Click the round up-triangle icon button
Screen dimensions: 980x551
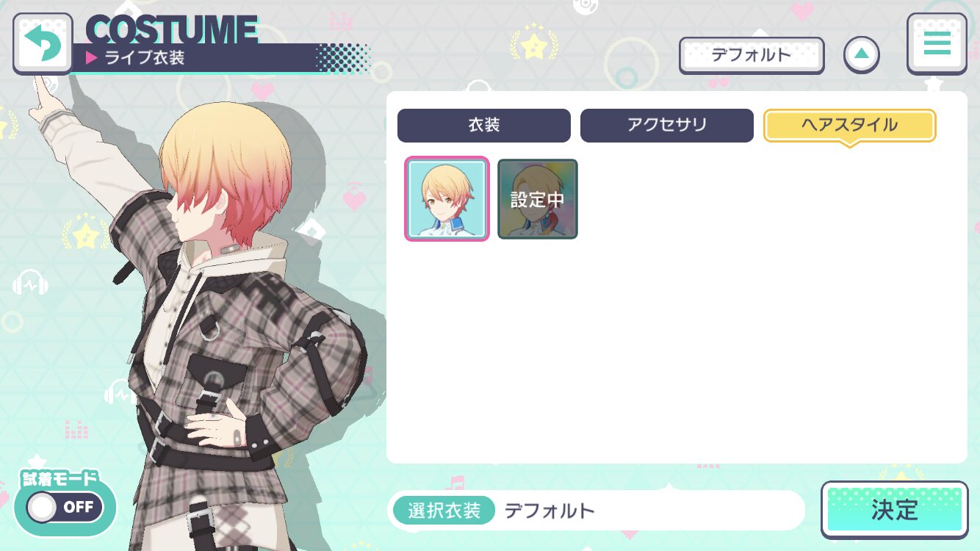(862, 54)
